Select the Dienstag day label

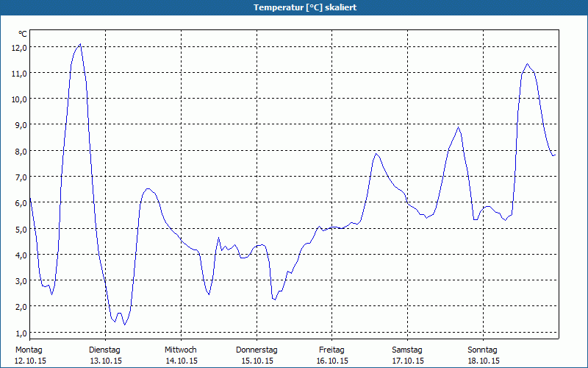pyautogui.click(x=104, y=350)
